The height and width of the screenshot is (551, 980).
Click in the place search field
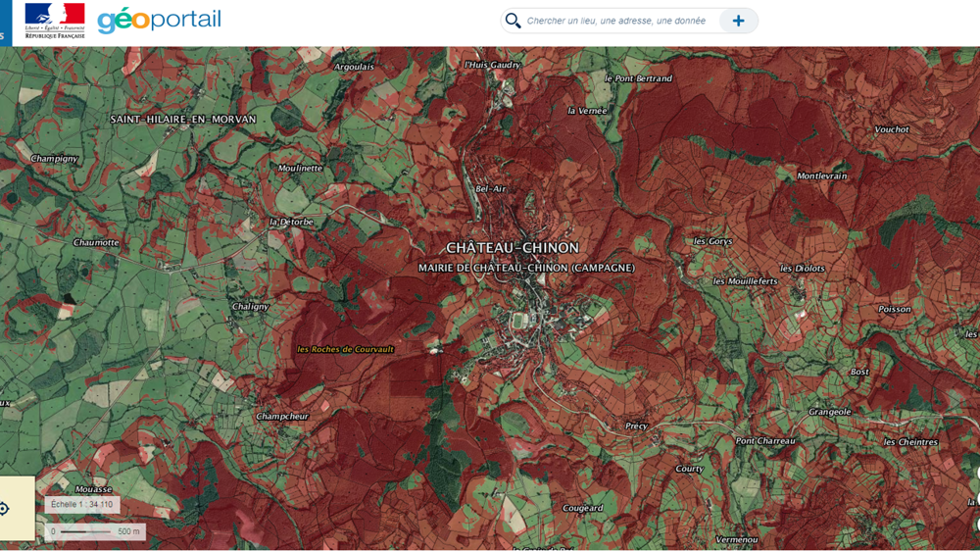coord(617,21)
